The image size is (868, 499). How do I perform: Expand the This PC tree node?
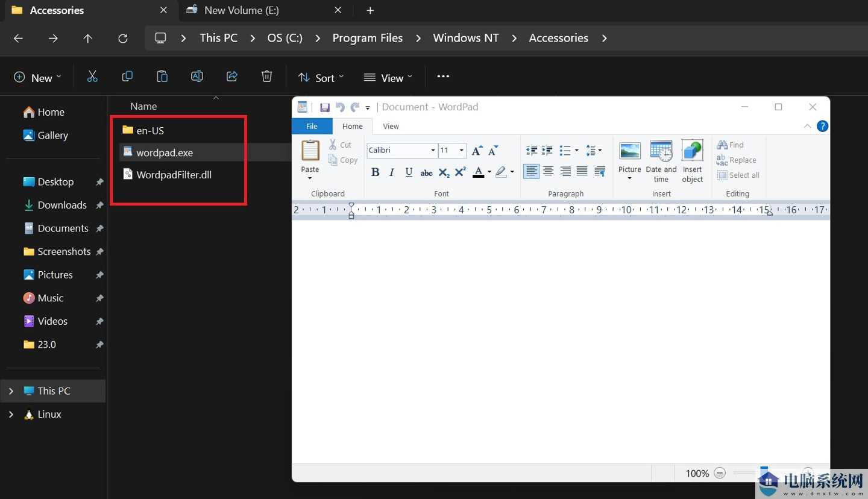point(11,391)
